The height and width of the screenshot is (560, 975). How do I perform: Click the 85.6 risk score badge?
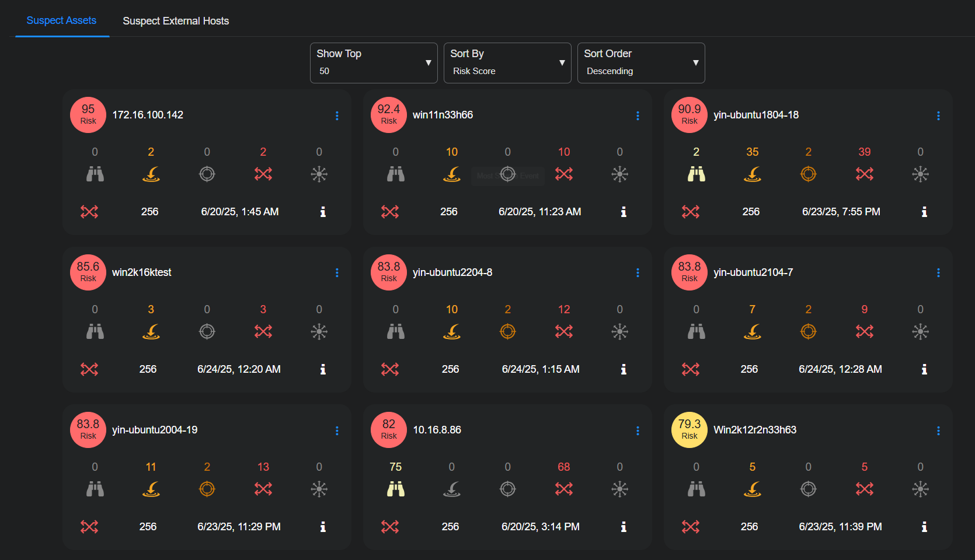point(88,272)
